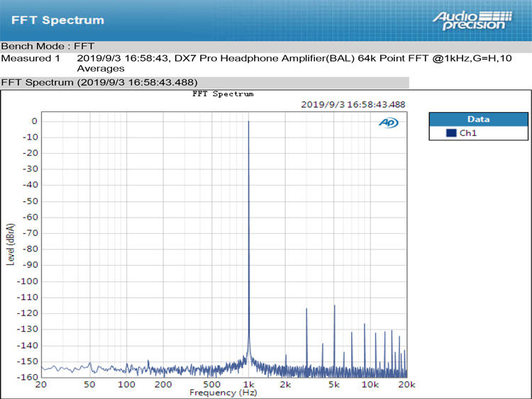Click the 'Measured 1' label
This screenshot has height=399, width=532.
[31, 58]
